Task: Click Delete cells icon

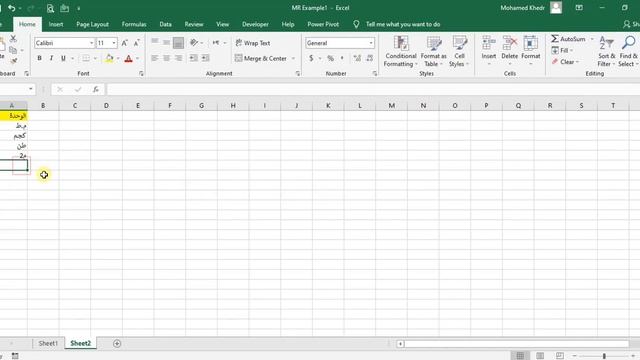Action: pos(509,43)
